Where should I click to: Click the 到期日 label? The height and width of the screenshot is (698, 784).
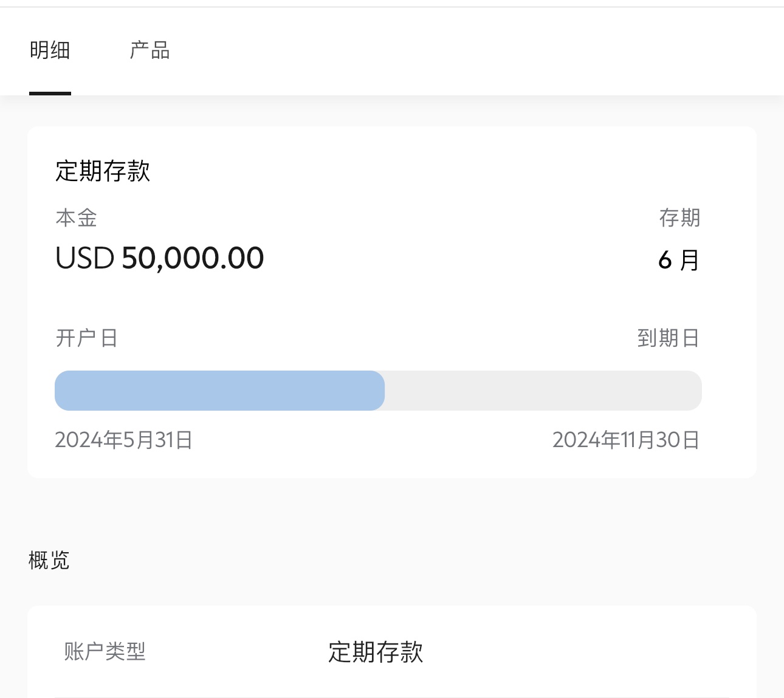[669, 338]
